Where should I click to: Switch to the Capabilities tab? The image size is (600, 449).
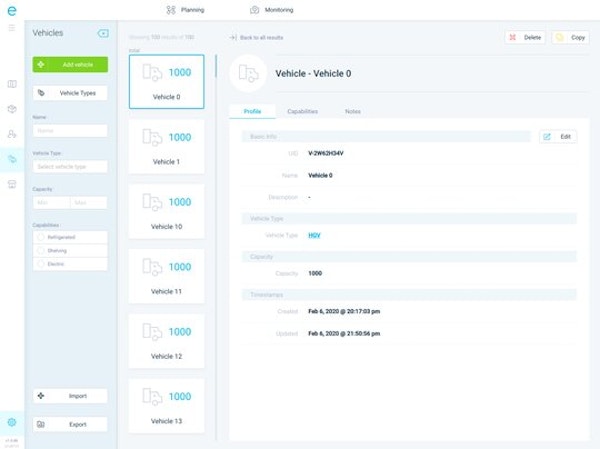click(303, 111)
